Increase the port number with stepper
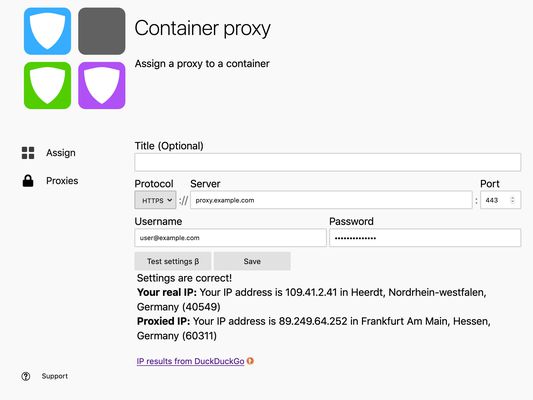Screen dimensions: 533x400 click(513, 198)
